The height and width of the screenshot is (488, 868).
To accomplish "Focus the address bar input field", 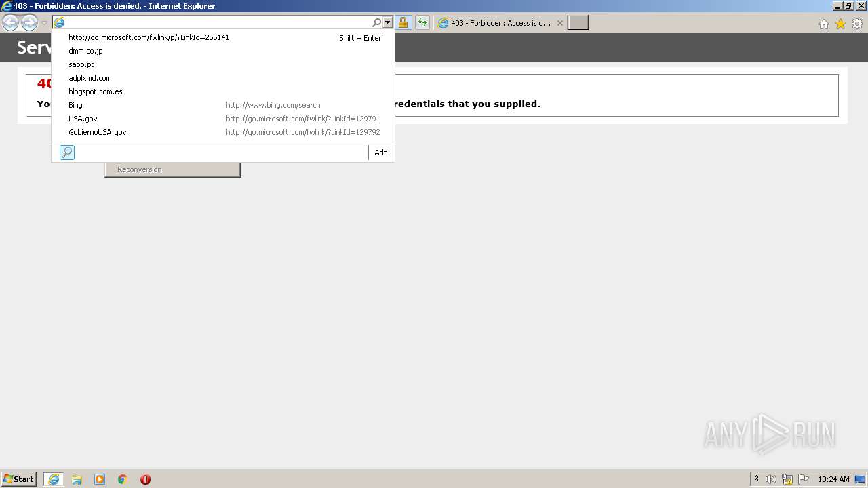I will (x=218, y=22).
